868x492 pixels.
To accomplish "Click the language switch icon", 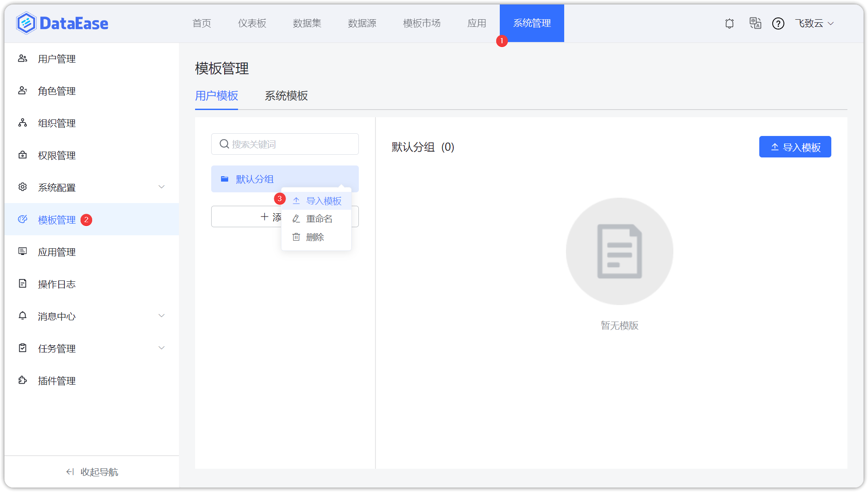I will [755, 23].
